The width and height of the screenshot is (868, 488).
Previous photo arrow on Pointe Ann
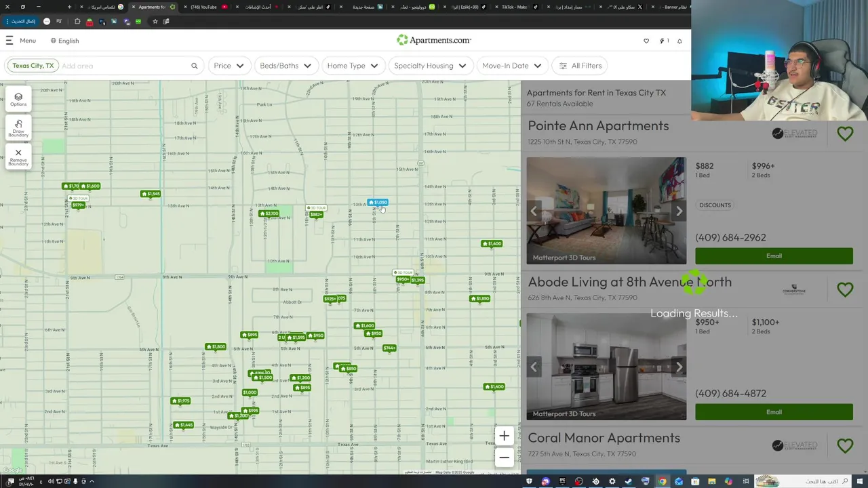click(x=534, y=211)
